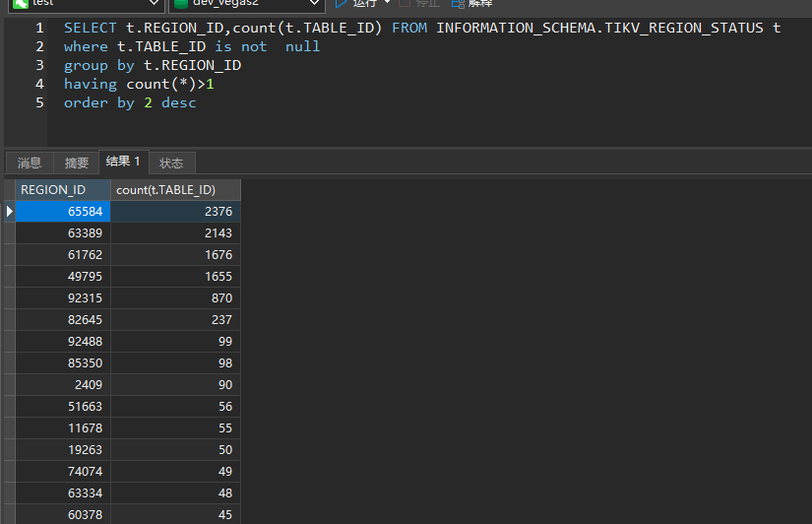The image size is (812, 524).
Task: Click the test connection icon
Action: [20, 4]
